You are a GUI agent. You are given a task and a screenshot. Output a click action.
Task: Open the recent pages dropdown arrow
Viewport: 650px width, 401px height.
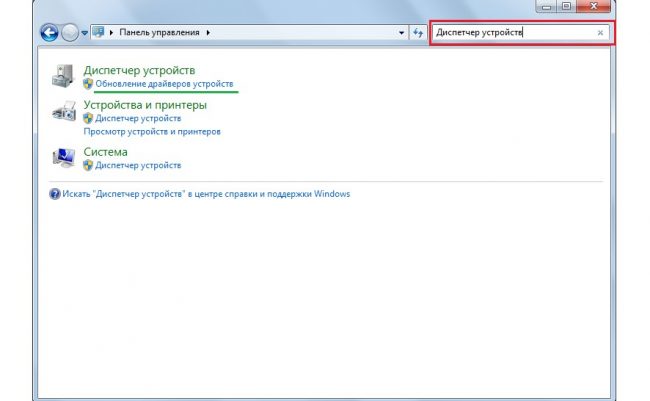pos(85,34)
